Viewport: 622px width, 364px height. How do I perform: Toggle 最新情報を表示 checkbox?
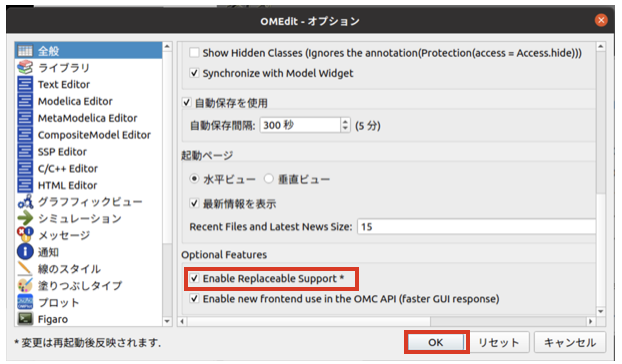[x=194, y=203]
